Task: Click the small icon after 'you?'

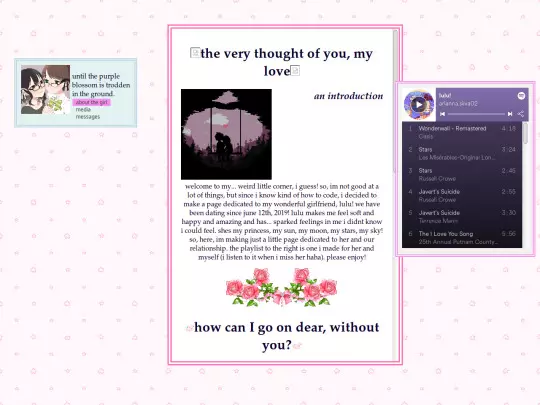Action: point(297,345)
